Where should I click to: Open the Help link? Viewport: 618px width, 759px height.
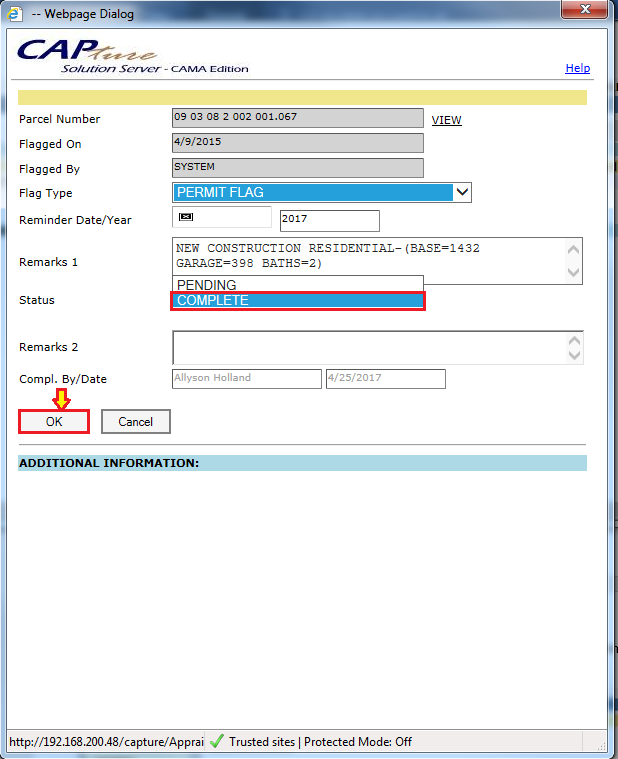coord(577,68)
